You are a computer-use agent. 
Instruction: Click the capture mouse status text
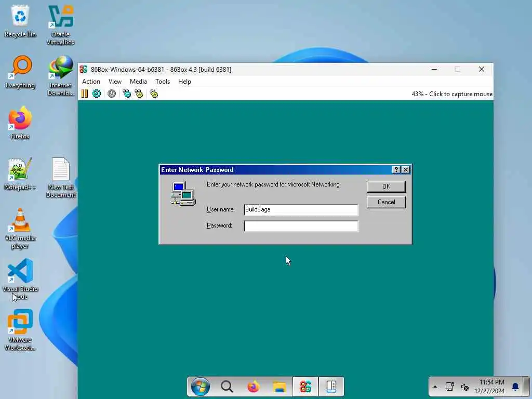pos(452,94)
